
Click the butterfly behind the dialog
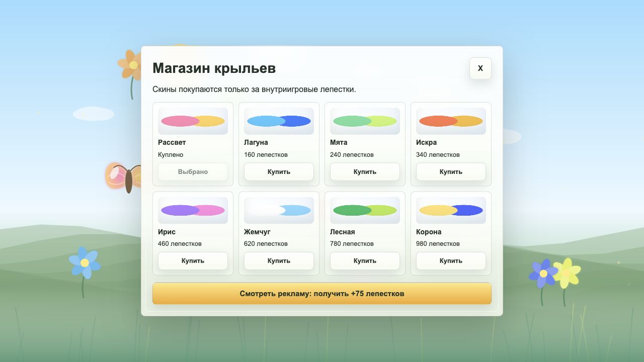[x=124, y=177]
